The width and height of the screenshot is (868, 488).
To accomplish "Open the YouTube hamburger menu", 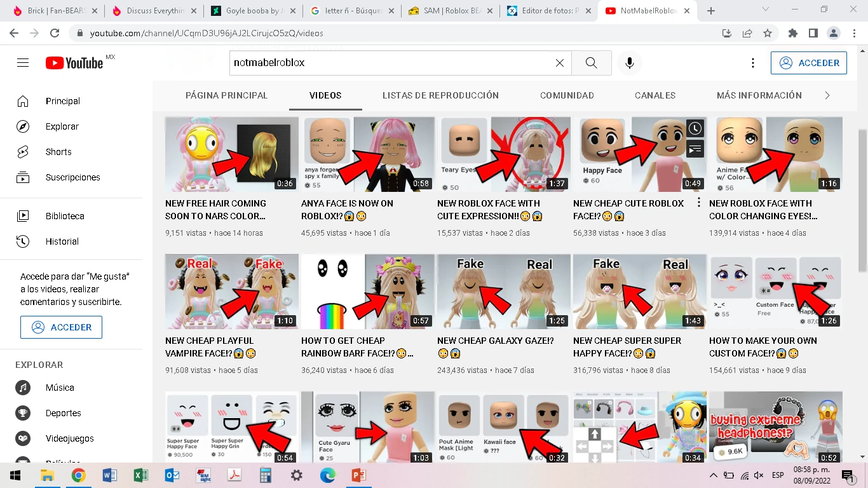I will click(x=22, y=62).
